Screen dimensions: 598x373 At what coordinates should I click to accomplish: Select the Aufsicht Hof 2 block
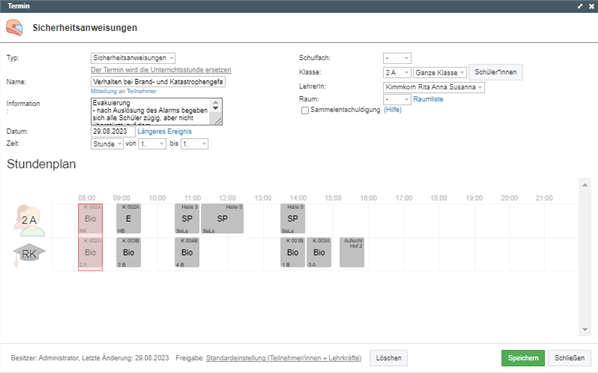pos(352,252)
